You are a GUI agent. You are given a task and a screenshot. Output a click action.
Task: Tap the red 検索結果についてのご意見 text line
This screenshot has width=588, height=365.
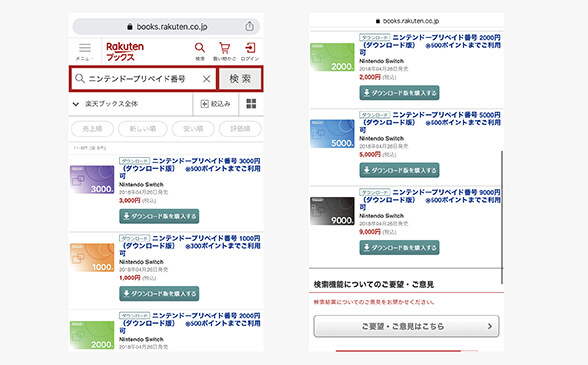tap(374, 302)
